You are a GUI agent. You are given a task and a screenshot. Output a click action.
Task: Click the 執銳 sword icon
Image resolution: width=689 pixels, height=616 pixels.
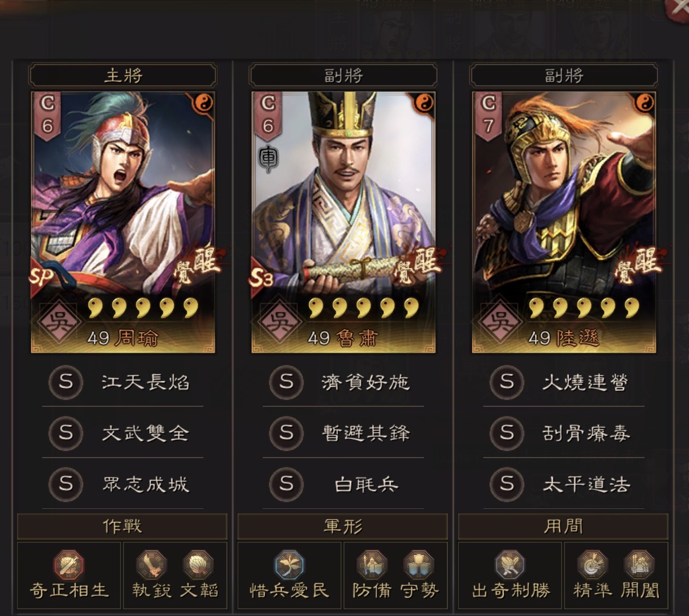pos(151,564)
